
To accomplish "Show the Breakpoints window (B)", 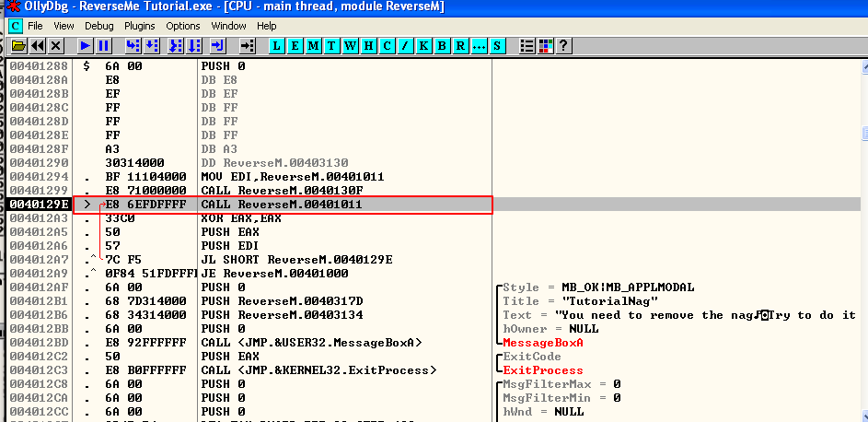I will coord(441,45).
